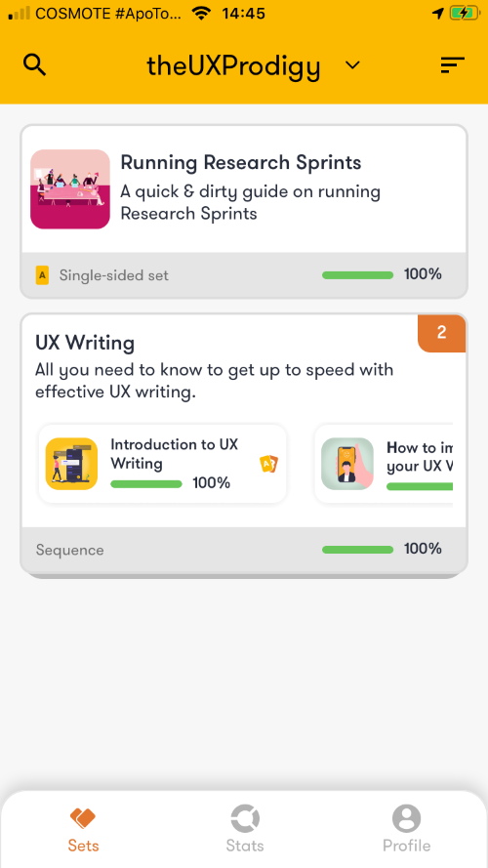Open Running Research Sprints thumbnail image
Image resolution: width=488 pixels, height=868 pixels.
[x=70, y=189]
